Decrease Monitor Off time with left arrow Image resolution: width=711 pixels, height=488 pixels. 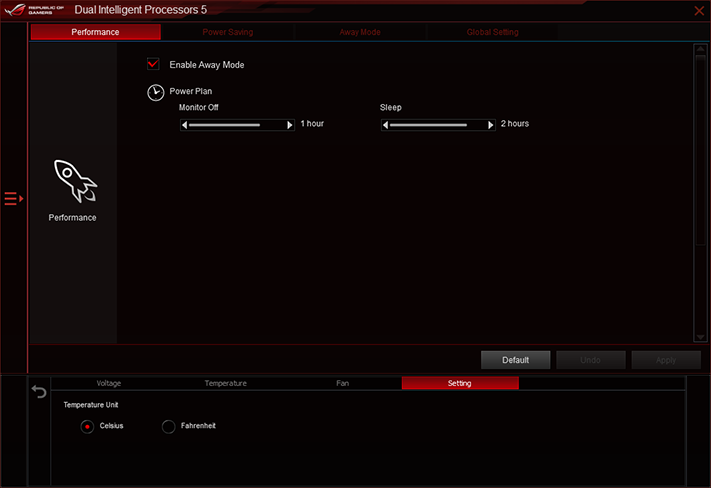(184, 125)
